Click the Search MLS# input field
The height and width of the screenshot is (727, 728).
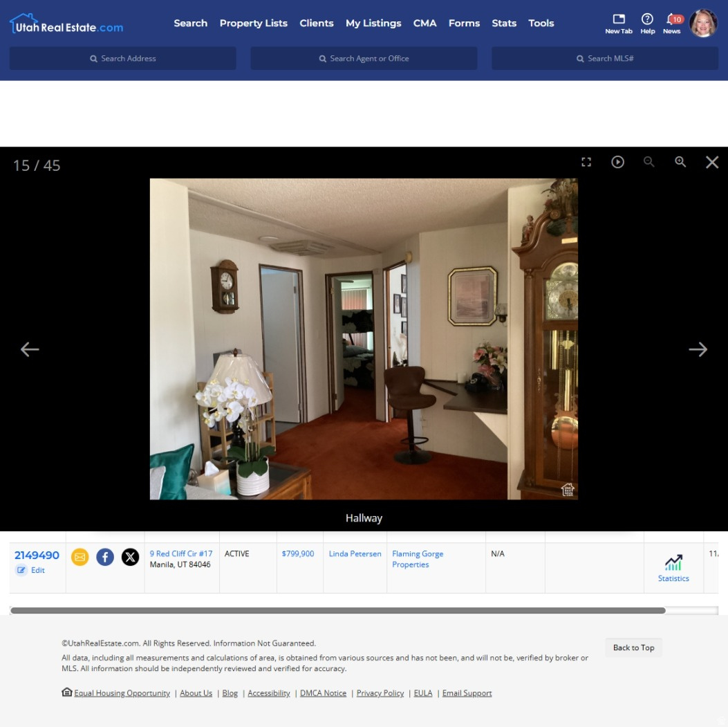pyautogui.click(x=604, y=58)
